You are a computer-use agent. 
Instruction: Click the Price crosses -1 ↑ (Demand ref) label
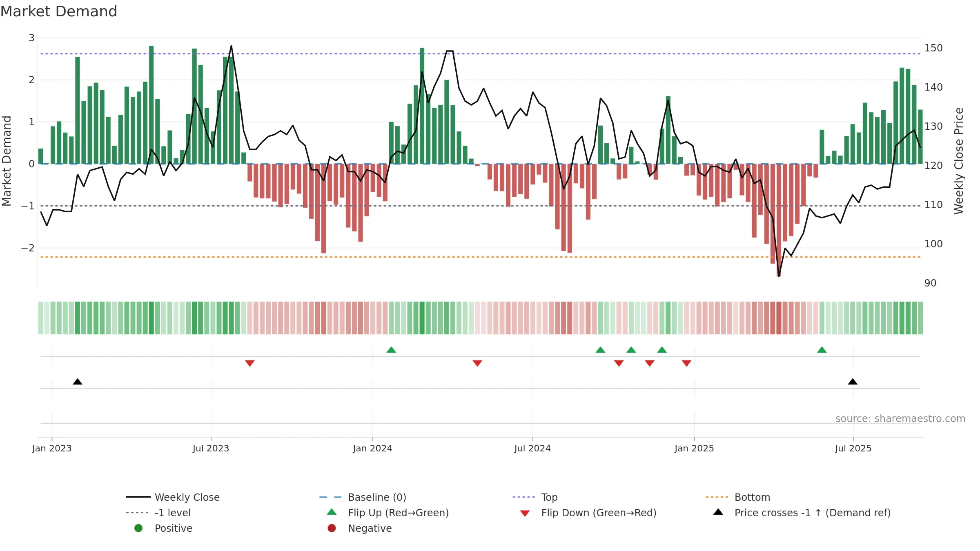tap(813, 513)
